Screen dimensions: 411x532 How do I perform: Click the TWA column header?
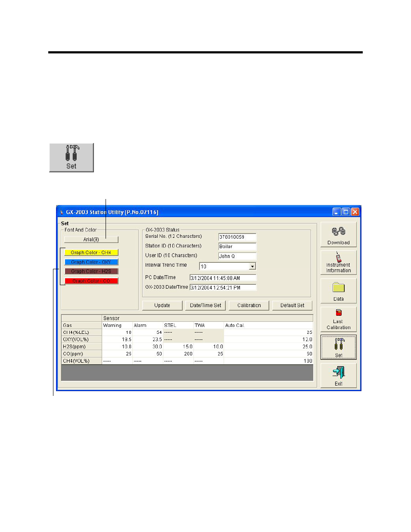click(x=209, y=325)
